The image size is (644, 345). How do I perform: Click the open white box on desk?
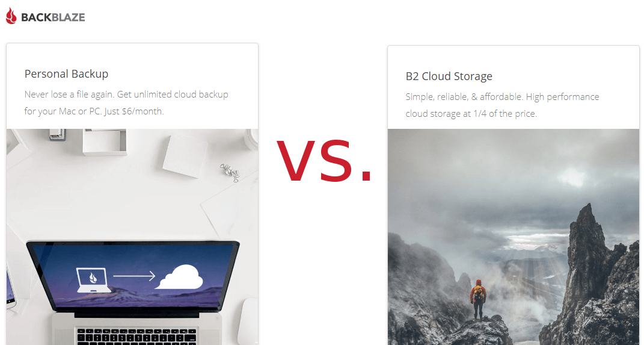(x=104, y=142)
